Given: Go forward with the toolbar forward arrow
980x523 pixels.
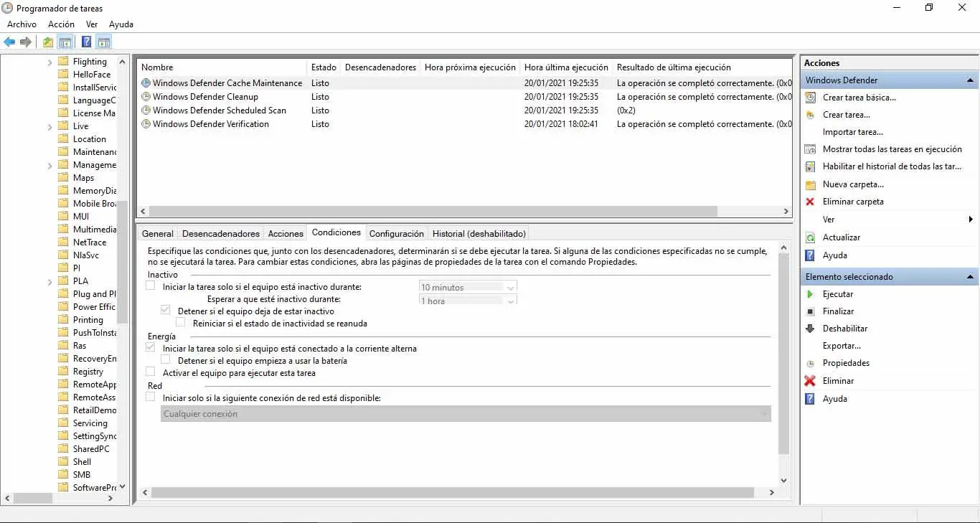Looking at the screenshot, I should 25,42.
